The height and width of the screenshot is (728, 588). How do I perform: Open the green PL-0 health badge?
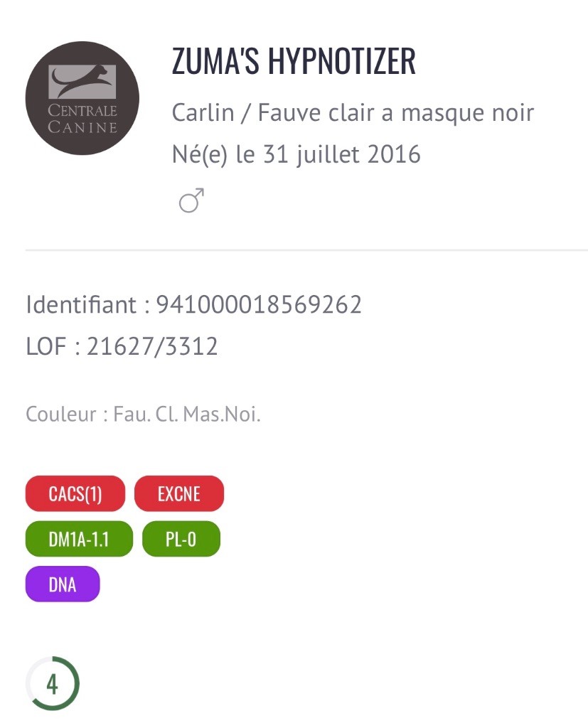(181, 539)
